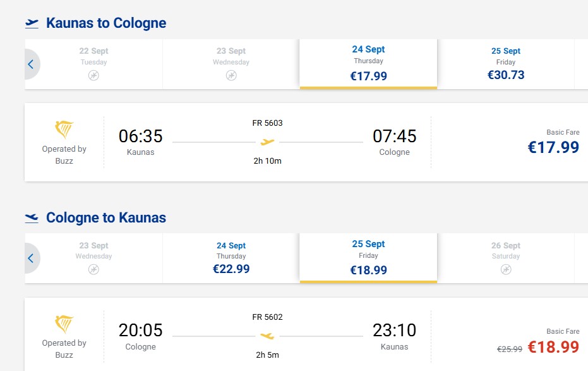Choose the discounted €18.99 Basic Fare
This screenshot has height=371, width=588.
tap(553, 346)
